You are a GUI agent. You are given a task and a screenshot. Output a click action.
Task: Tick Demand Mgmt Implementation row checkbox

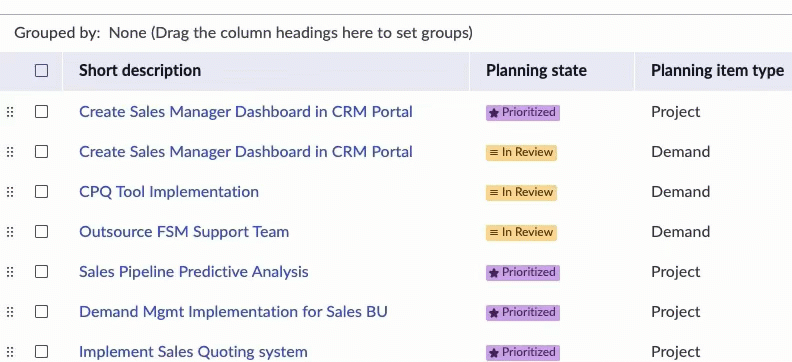[41, 312]
